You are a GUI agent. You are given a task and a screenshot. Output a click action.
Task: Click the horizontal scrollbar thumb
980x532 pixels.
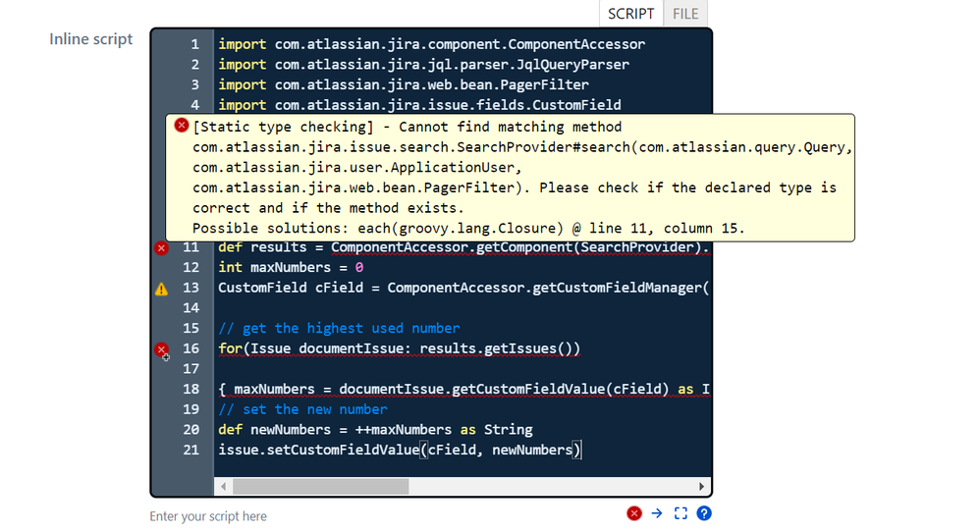point(321,487)
